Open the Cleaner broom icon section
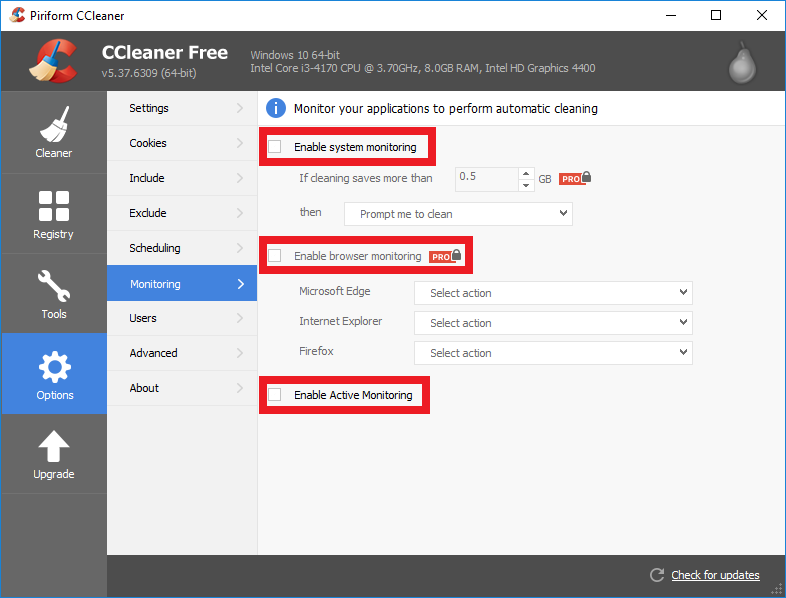 click(x=53, y=132)
